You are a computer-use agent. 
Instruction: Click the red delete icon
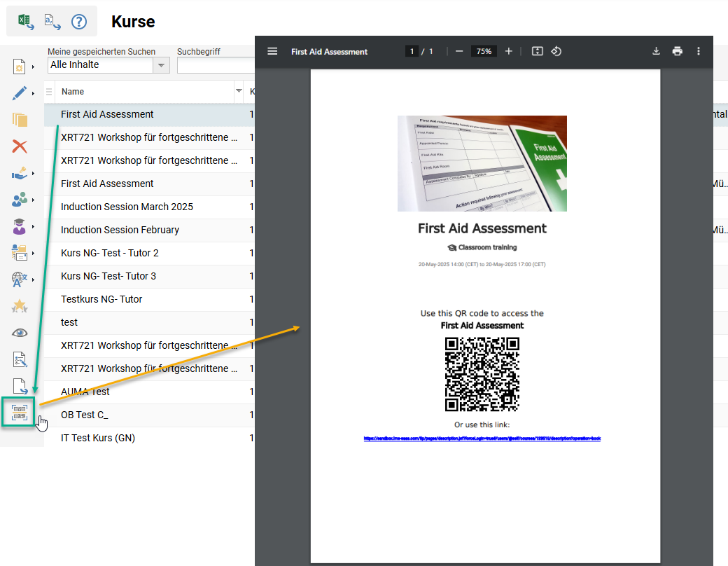click(x=20, y=146)
